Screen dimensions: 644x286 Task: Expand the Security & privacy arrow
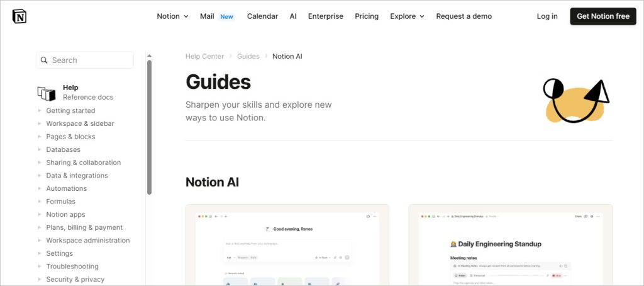tap(40, 279)
